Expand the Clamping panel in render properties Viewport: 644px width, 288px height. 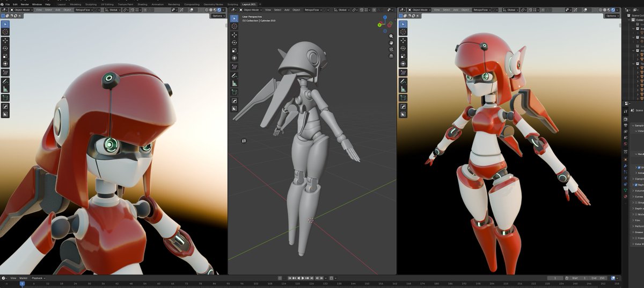pyautogui.click(x=638, y=178)
